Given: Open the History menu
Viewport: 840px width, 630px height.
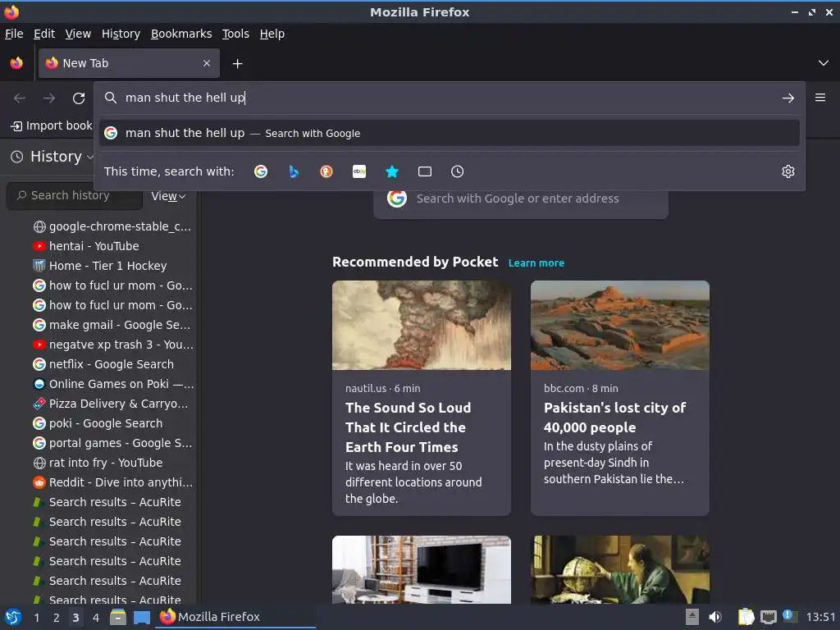Looking at the screenshot, I should 121,34.
